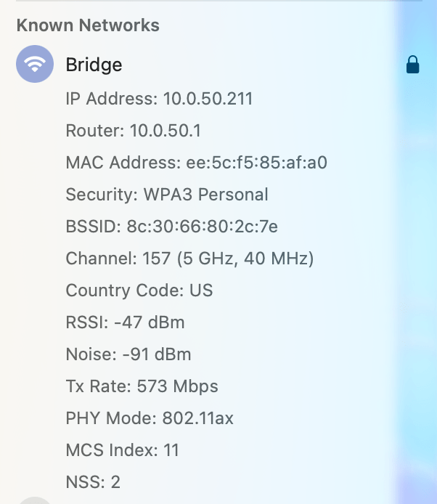This screenshot has width=437, height=504.
Task: Click the RSSI -47 dBm line
Action: (x=125, y=322)
